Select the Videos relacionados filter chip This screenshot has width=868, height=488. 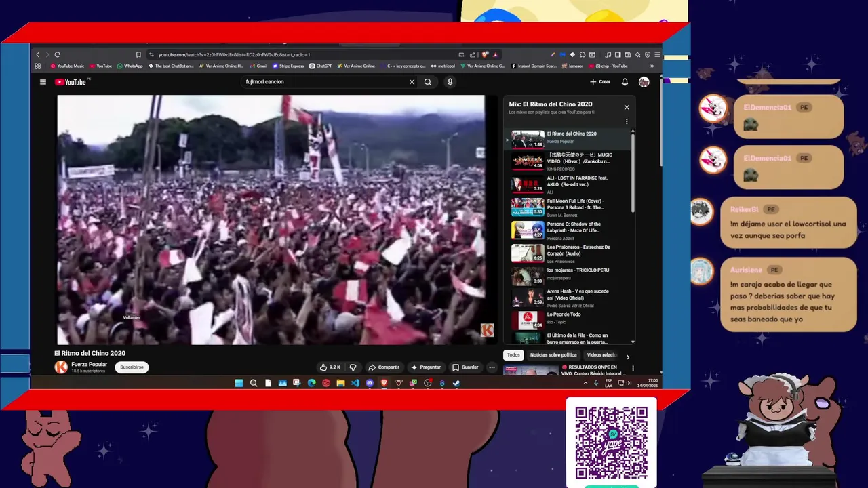pyautogui.click(x=602, y=355)
